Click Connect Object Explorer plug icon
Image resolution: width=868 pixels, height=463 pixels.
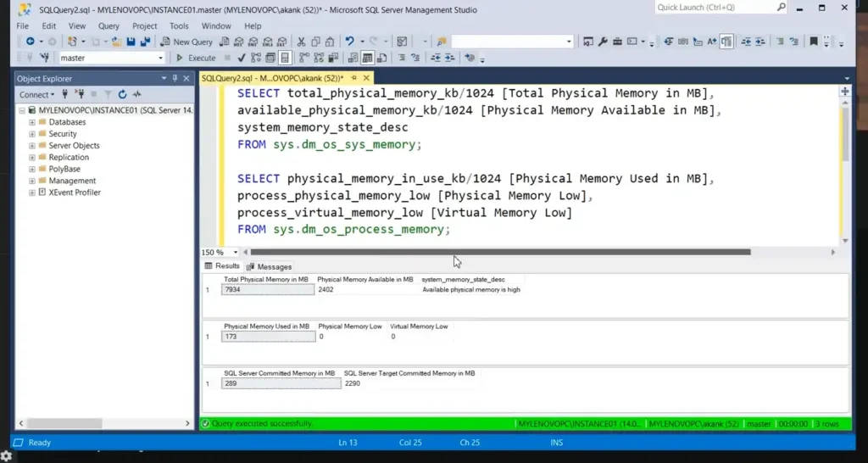64,94
